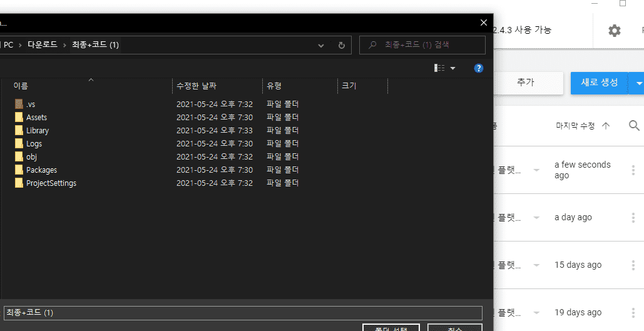Refresh the folder address bar
The width and height of the screenshot is (644, 331).
coord(341,45)
